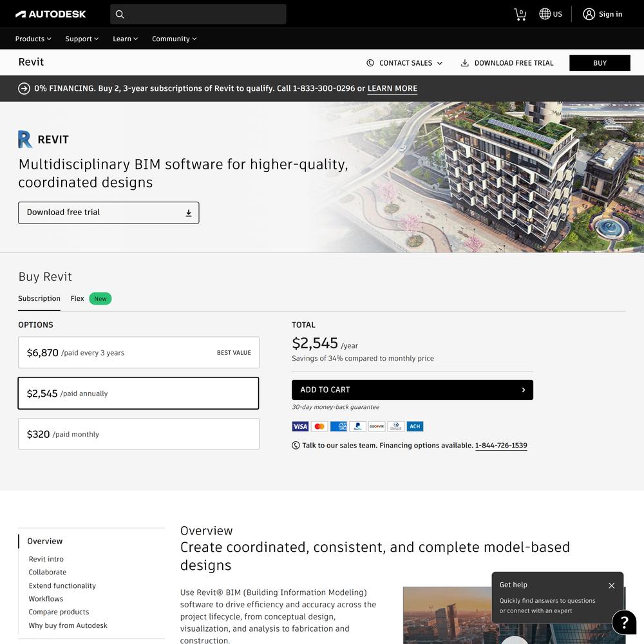This screenshot has width=644, height=644.
Task: Click the 30-day money-back guarantee text
Action: pyautogui.click(x=336, y=407)
